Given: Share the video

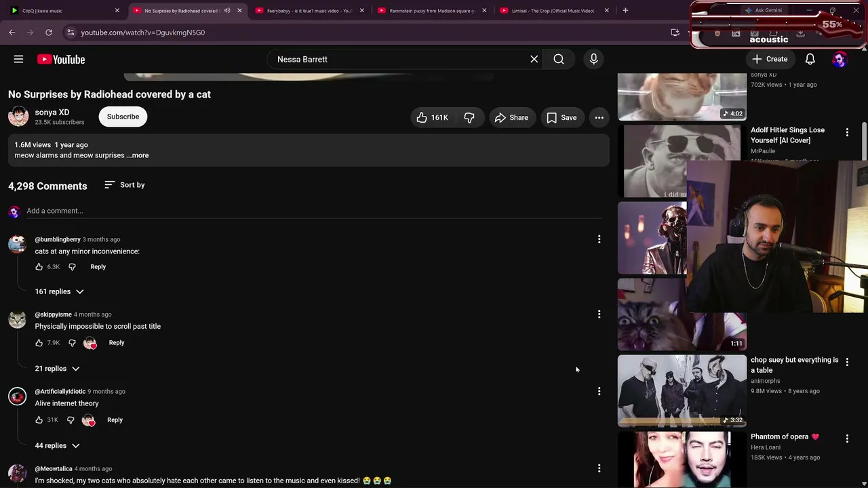Looking at the screenshot, I should pos(512,117).
